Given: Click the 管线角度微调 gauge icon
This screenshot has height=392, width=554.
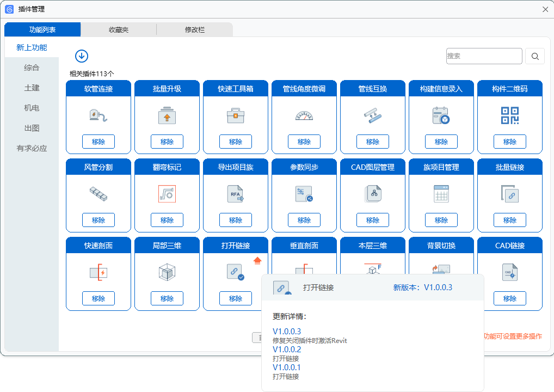Looking at the screenshot, I should (x=304, y=115).
